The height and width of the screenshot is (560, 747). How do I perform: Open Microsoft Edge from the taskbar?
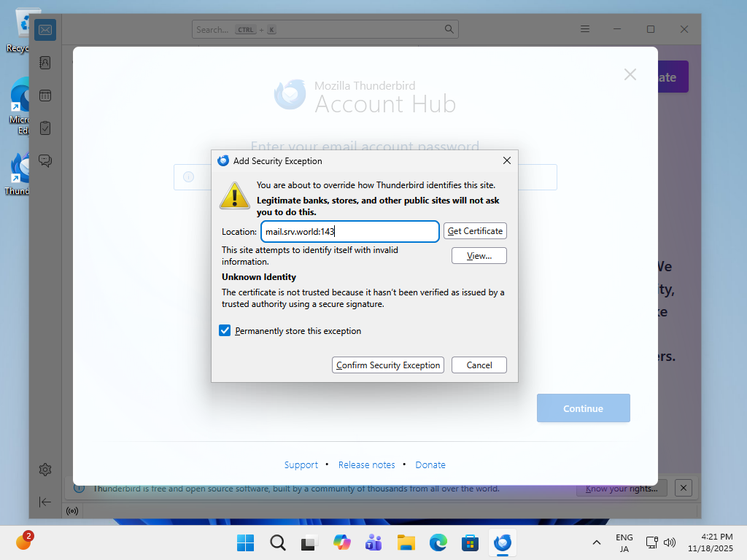(x=438, y=542)
